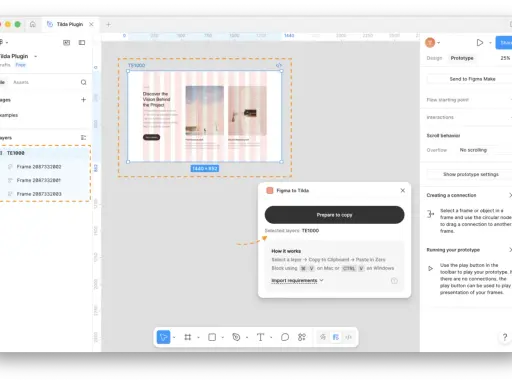512x384 pixels.
Task: Close the Tilda Plugin tab
Action: (91, 24)
